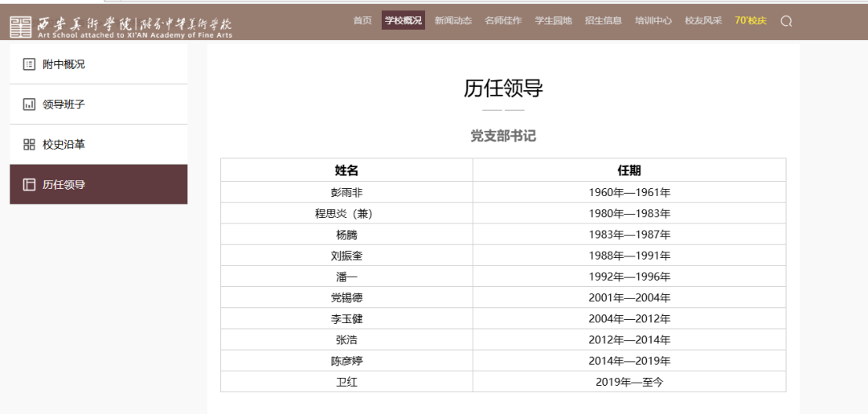Select 学校概况 navigation item
The height and width of the screenshot is (414, 868).
[x=403, y=20]
